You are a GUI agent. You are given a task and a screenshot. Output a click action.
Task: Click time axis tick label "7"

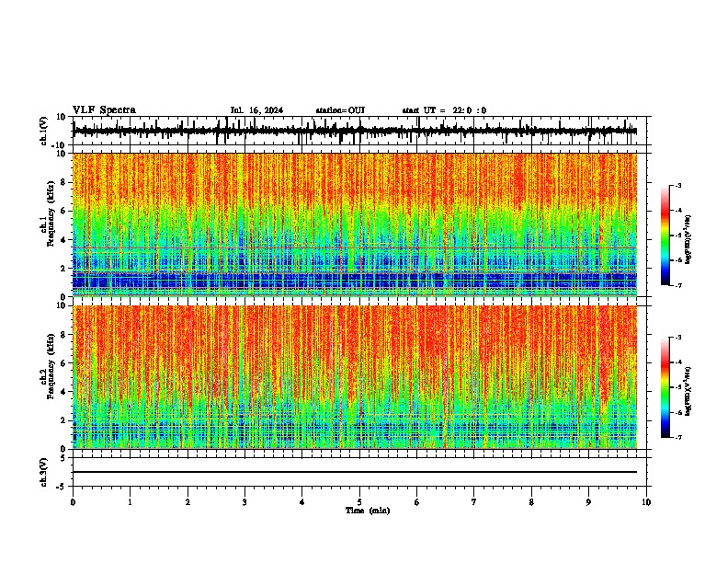(474, 502)
